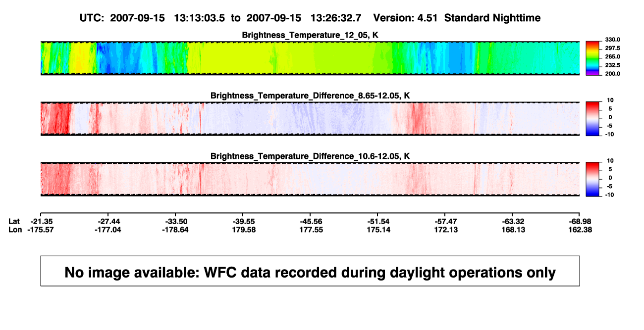Viewport: 644px width, 330px height.
Task: Click the longitude value '179.58'
Action: (x=245, y=230)
